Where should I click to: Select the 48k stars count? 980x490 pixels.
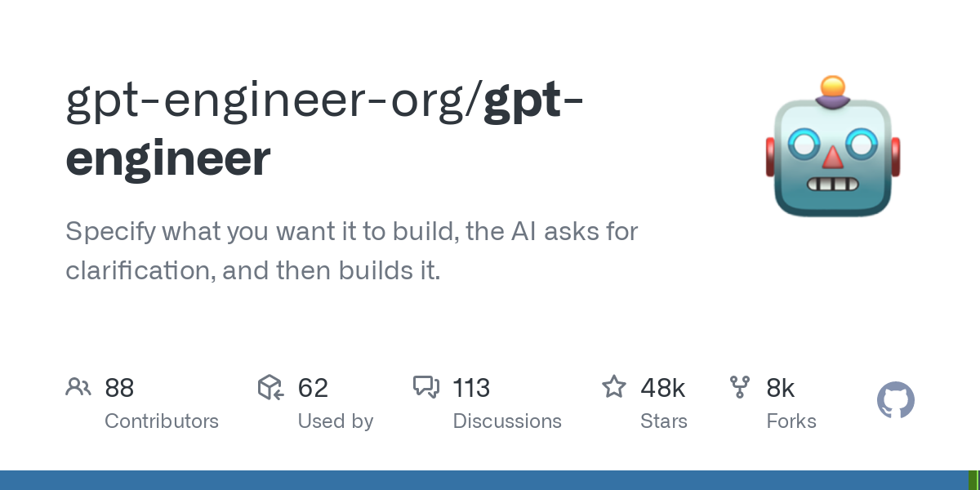[x=663, y=388]
